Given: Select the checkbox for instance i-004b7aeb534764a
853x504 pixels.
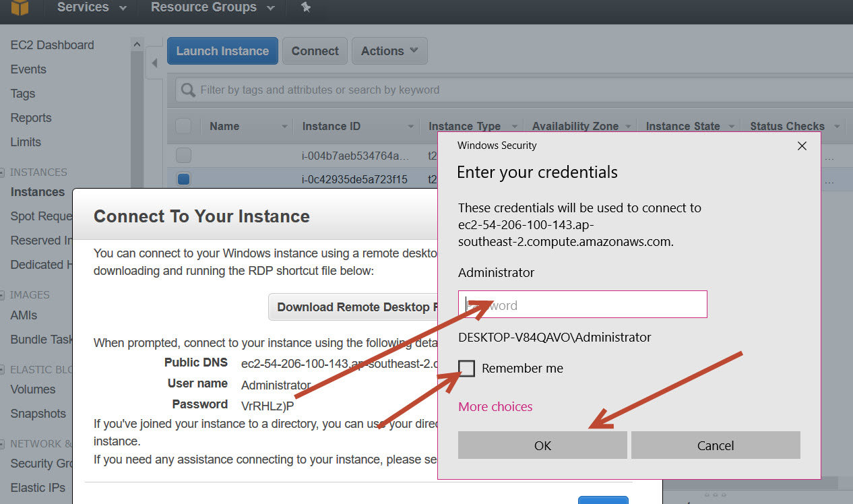Looking at the screenshot, I should (183, 156).
